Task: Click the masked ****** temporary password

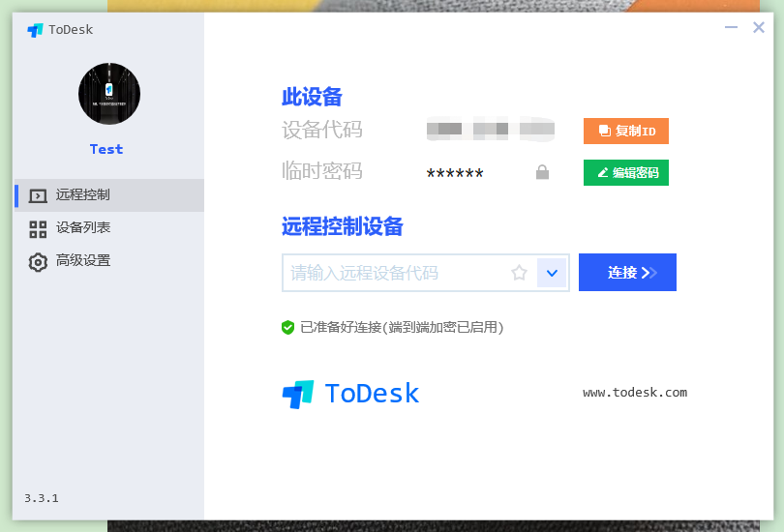Action: (x=455, y=174)
